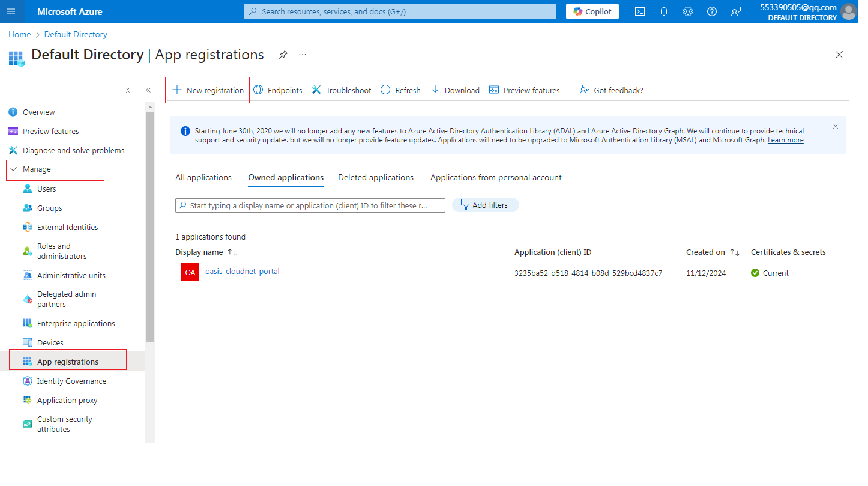The width and height of the screenshot is (868, 486).
Task: Click the Add filters button
Action: [x=485, y=205]
